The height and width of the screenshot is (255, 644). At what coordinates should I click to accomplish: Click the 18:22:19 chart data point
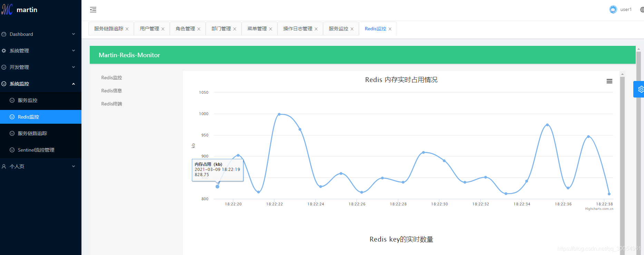[x=217, y=186]
